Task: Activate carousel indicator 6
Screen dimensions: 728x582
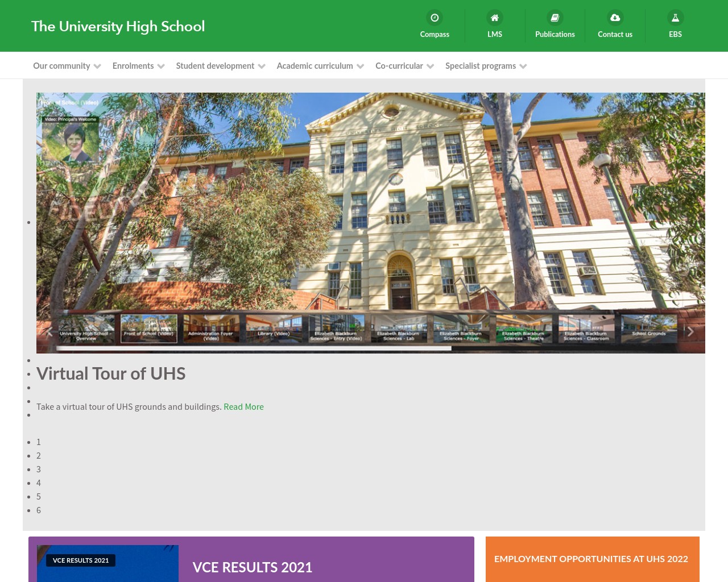Action: click(39, 510)
